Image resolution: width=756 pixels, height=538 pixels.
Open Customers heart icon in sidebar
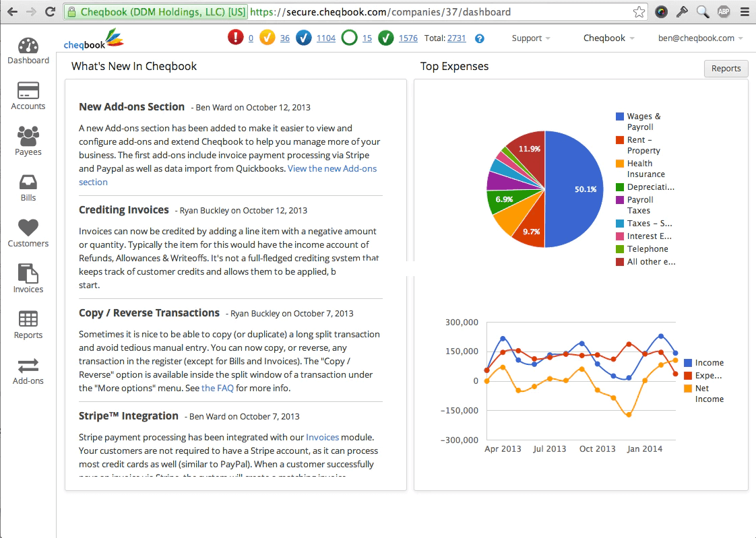point(28,228)
